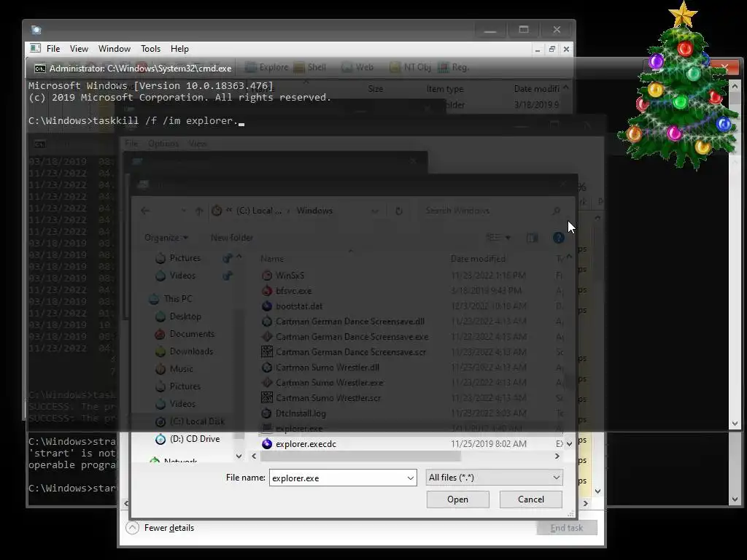The height and width of the screenshot is (560, 747).
Task: Open the Options menu in Task Manager
Action: click(163, 144)
